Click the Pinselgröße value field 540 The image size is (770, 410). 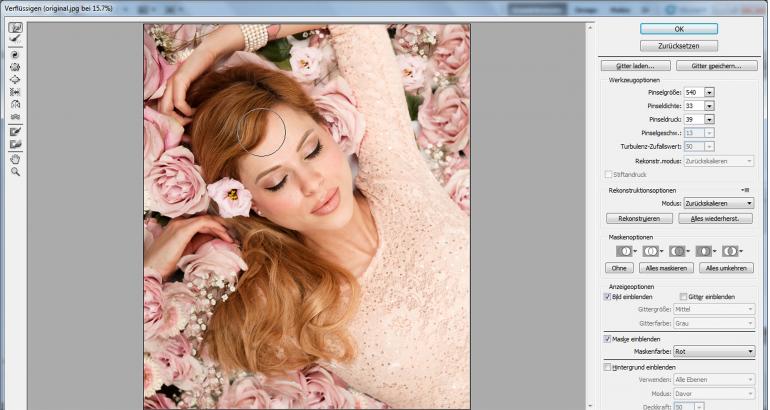point(694,92)
